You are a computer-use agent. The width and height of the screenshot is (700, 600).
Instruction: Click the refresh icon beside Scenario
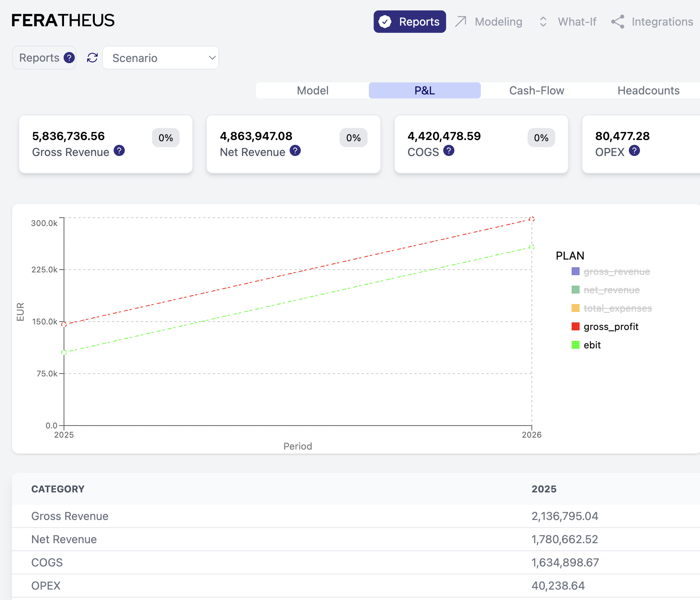coord(92,58)
